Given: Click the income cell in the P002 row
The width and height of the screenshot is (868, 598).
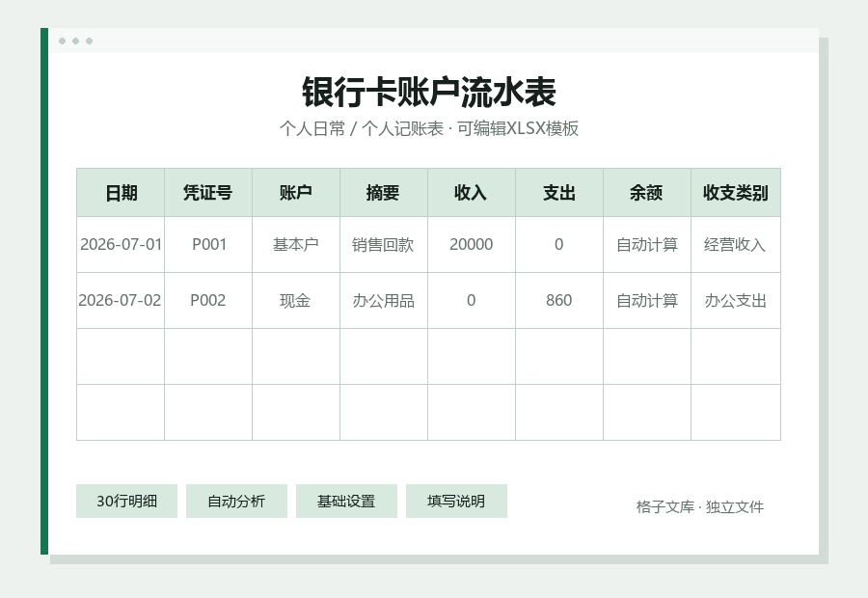Looking at the screenshot, I should coord(472,301).
